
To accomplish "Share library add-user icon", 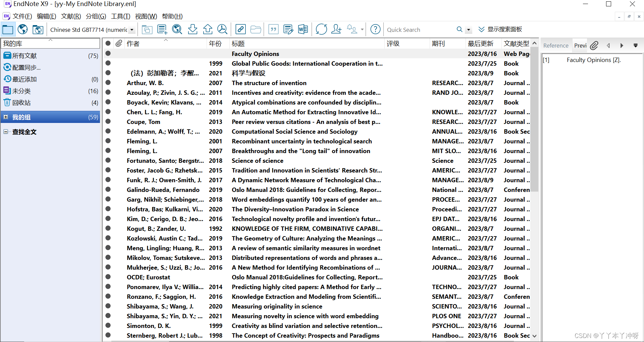I will tap(336, 29).
